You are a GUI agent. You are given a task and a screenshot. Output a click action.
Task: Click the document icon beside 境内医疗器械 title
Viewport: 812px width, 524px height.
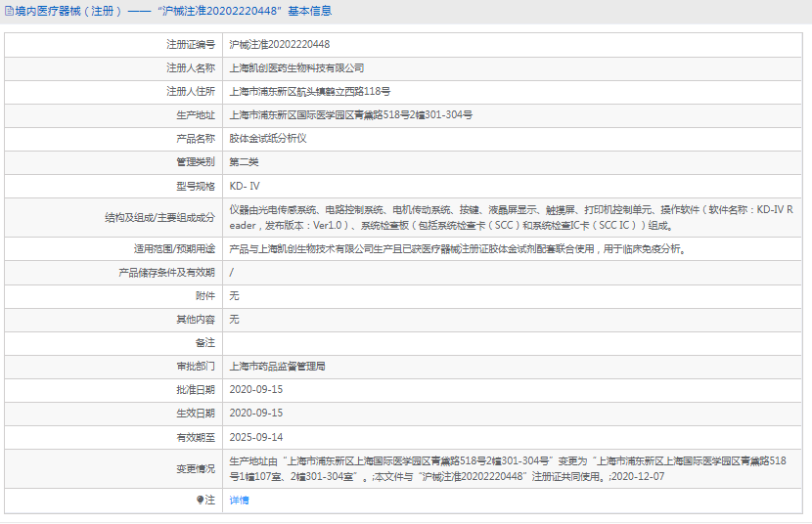pyautogui.click(x=9, y=11)
